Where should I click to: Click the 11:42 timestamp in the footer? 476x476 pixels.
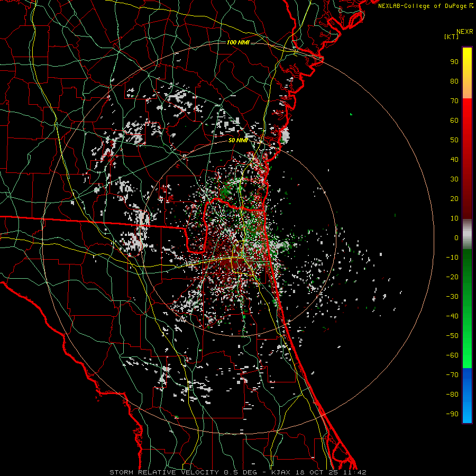[355, 472]
